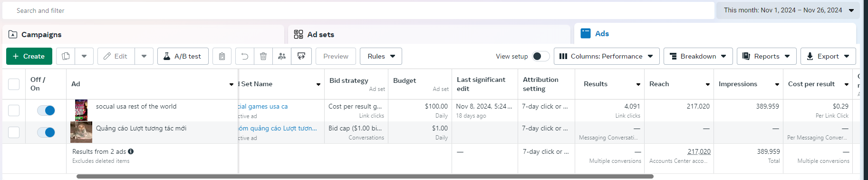Expand the Edit options dropdown arrow
This screenshot has width=868, height=180.
144,56
